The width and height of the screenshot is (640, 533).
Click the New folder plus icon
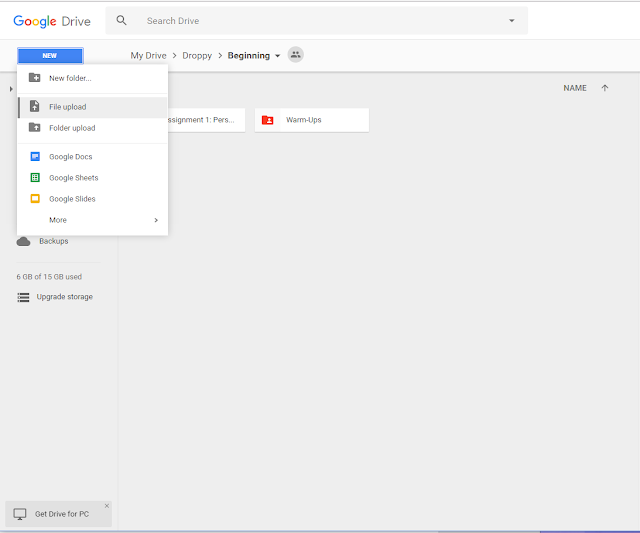[x=35, y=78]
